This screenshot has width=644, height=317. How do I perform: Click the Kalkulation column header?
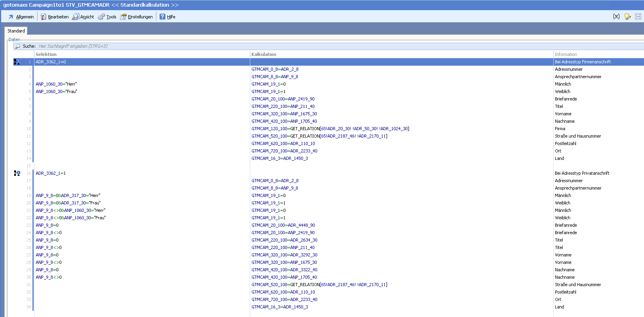click(x=264, y=54)
